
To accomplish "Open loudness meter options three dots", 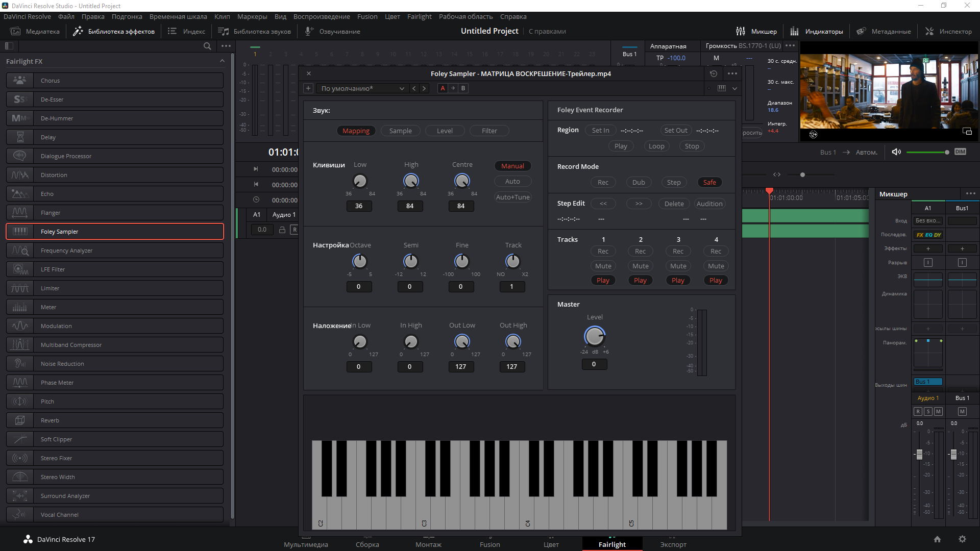I will pos(790,46).
